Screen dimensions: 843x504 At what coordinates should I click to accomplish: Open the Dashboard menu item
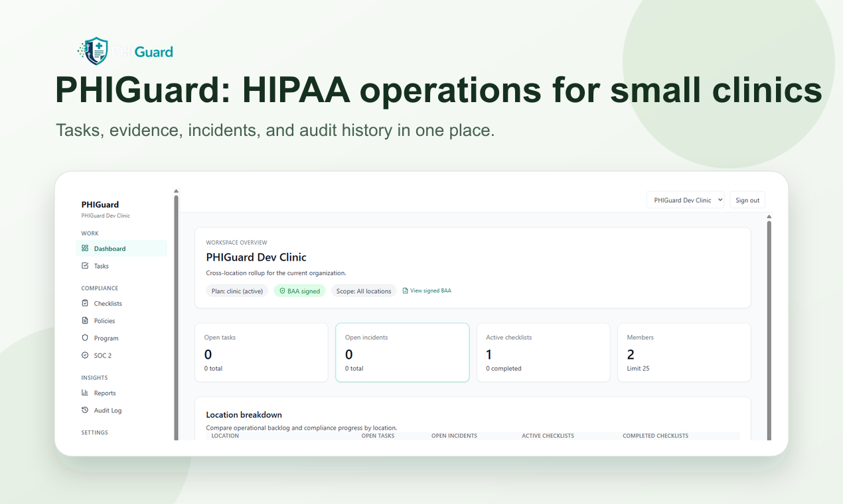click(121, 248)
